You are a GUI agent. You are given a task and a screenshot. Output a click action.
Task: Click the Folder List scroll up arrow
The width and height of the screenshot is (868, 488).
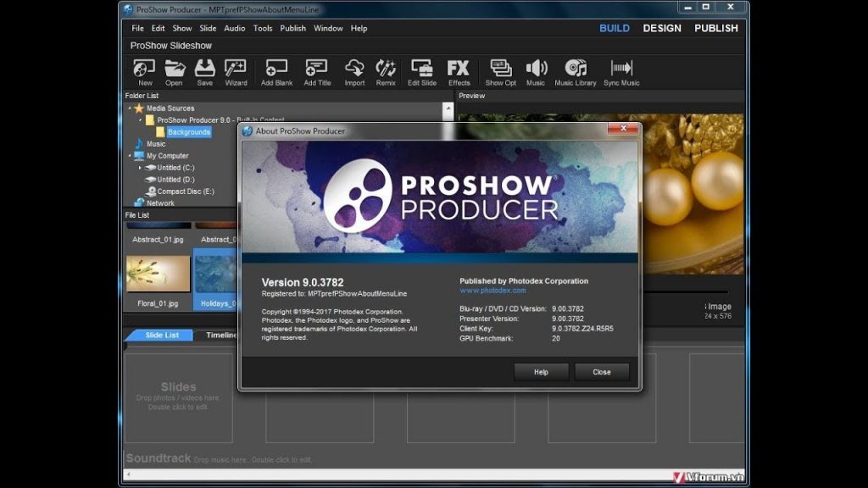(448, 108)
